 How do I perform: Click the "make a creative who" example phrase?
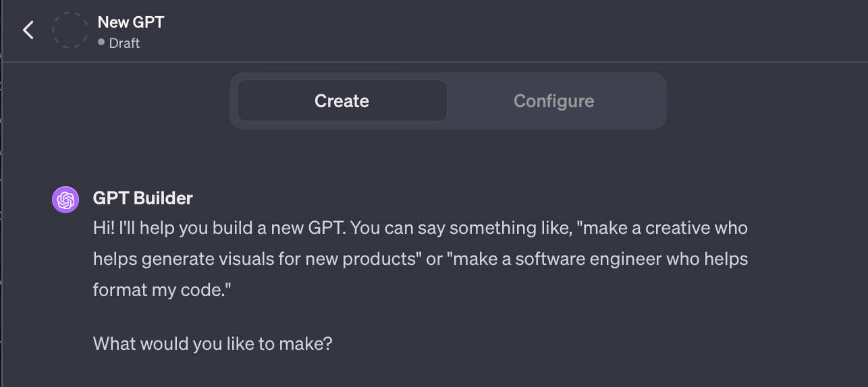coord(665,228)
